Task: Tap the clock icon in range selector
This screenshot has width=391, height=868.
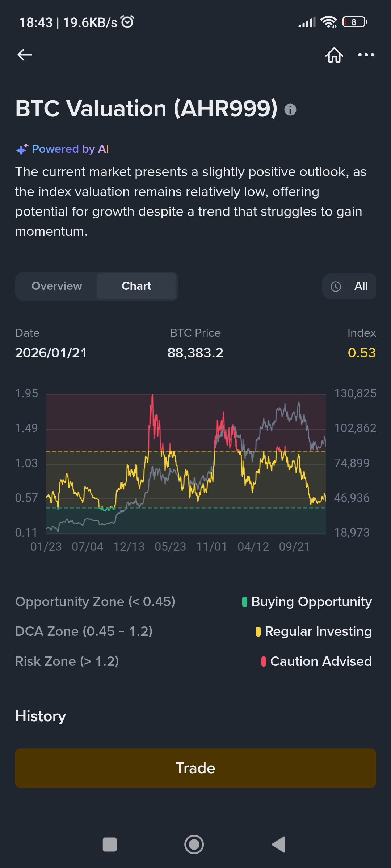Action: [336, 286]
